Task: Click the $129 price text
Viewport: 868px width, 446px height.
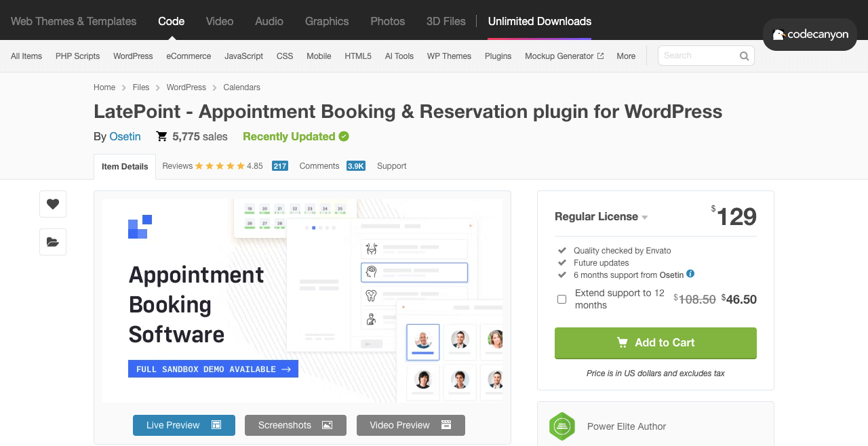Action: [734, 217]
